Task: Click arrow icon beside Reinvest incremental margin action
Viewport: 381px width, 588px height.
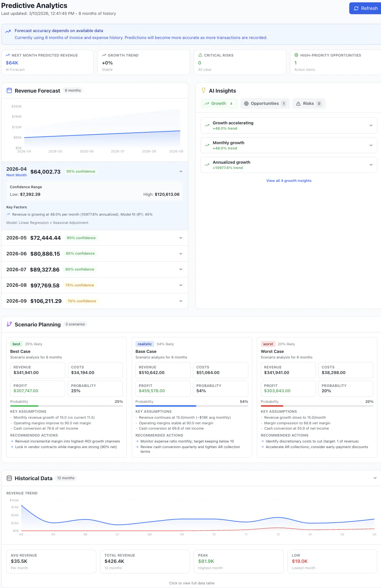Action: click(x=12, y=441)
